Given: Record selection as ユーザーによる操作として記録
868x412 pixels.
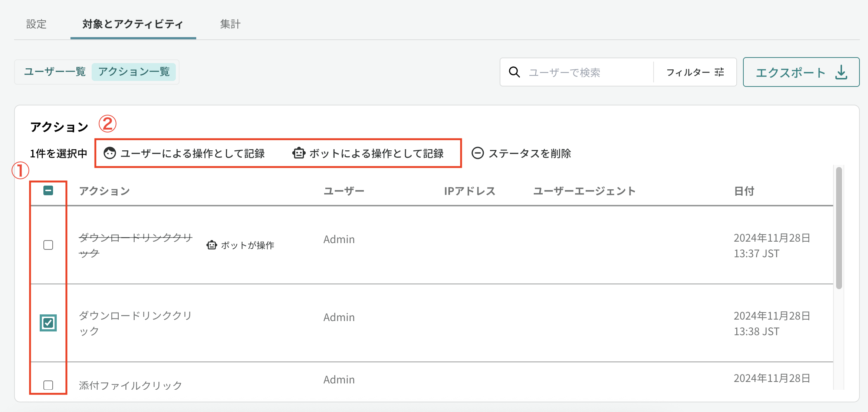Looking at the screenshot, I should point(184,153).
